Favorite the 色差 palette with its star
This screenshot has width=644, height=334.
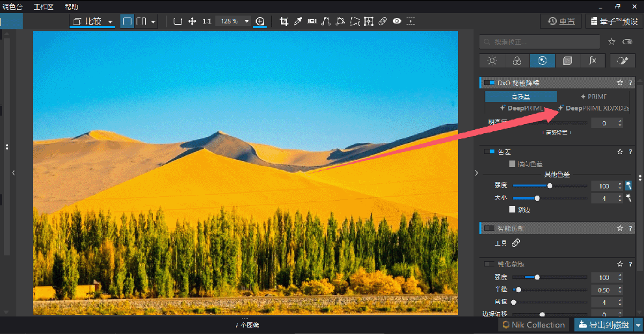click(620, 152)
